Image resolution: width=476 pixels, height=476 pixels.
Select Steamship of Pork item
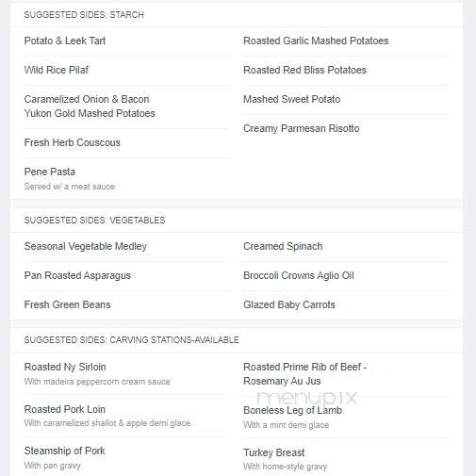point(64,451)
